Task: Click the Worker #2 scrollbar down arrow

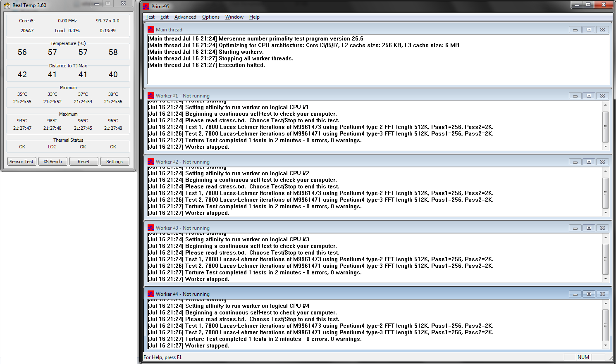Action: coord(606,212)
